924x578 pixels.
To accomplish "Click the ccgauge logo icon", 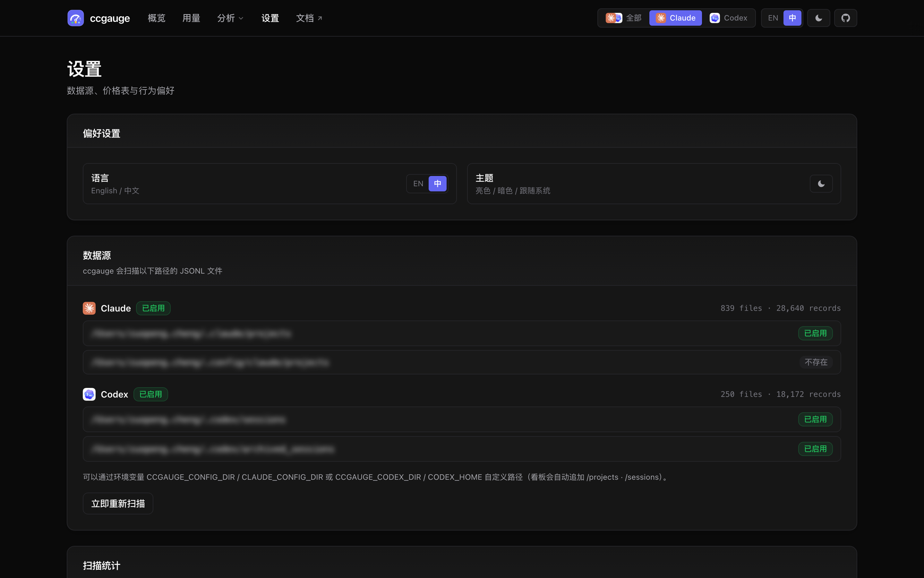I will click(x=76, y=18).
